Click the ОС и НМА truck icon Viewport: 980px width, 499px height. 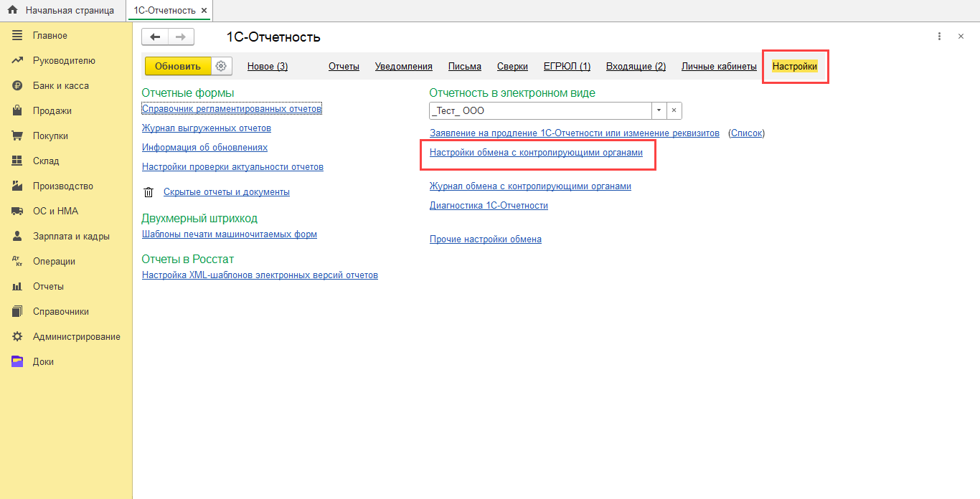pos(17,211)
